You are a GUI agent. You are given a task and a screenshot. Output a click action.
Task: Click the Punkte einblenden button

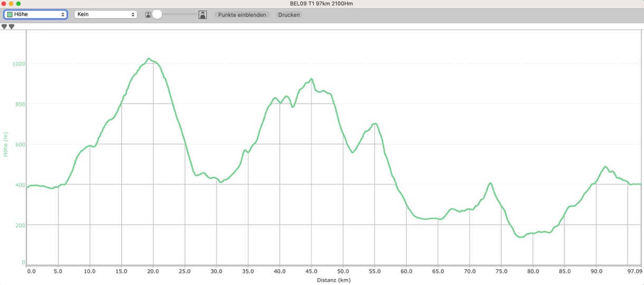(x=242, y=15)
